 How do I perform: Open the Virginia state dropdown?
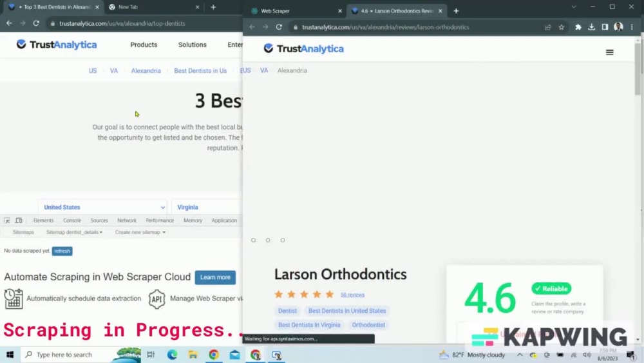pos(207,207)
